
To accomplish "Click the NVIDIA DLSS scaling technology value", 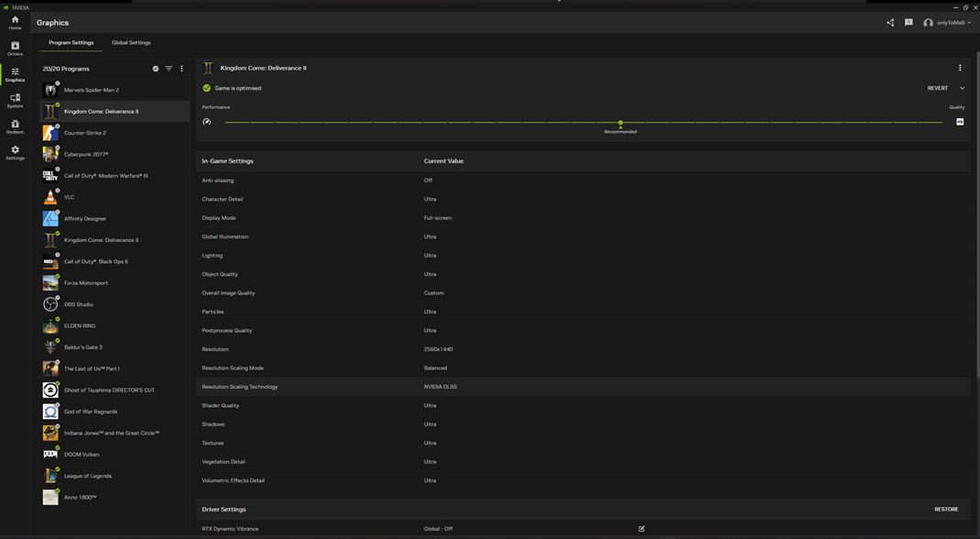I will tap(440, 387).
